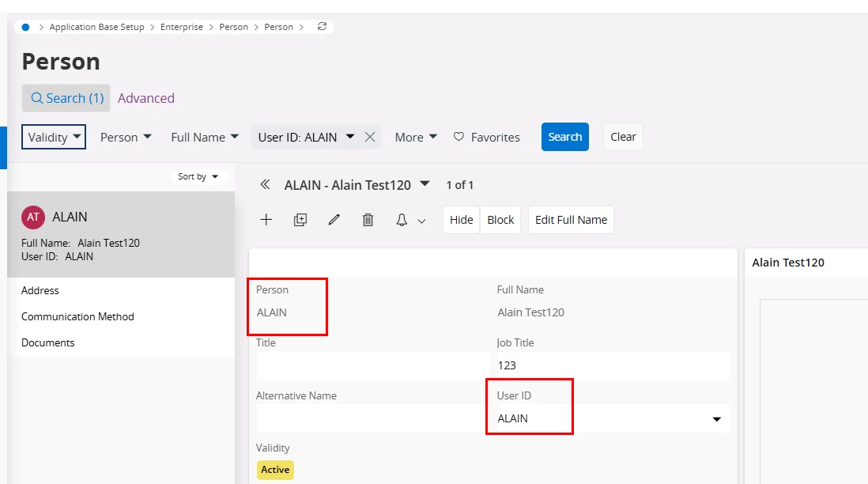Switch to the Search (1) tab
Screen dimensions: 868x484
click(x=66, y=98)
